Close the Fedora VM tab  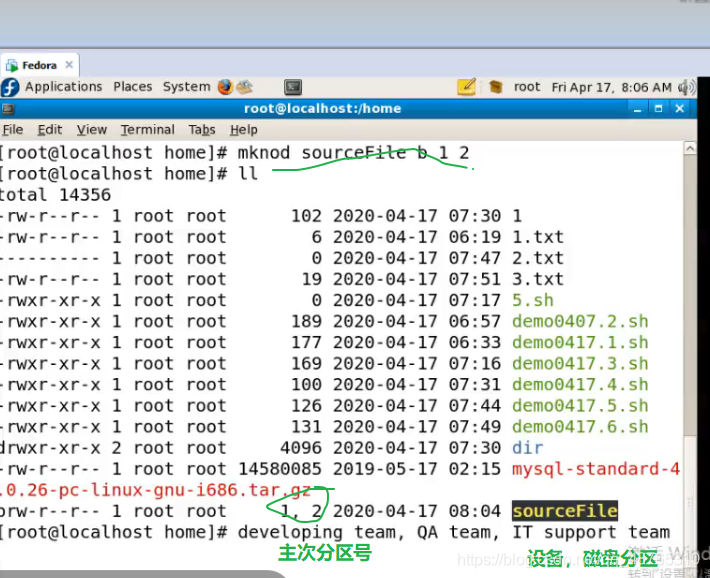point(69,65)
